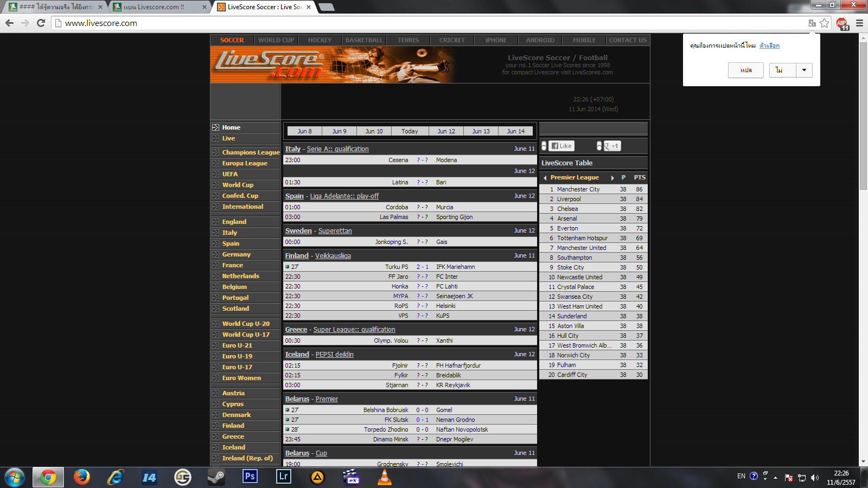Click the volume speaker tray icon
This screenshot has height=488, width=868.
[x=815, y=478]
